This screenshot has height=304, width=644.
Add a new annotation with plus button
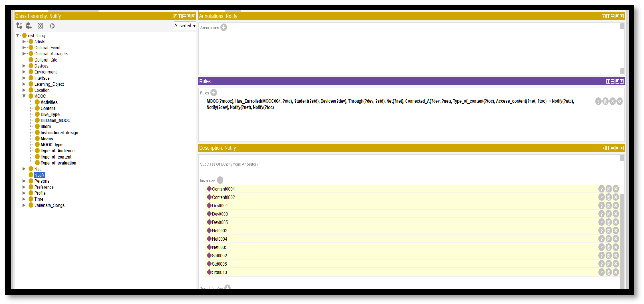click(x=224, y=28)
